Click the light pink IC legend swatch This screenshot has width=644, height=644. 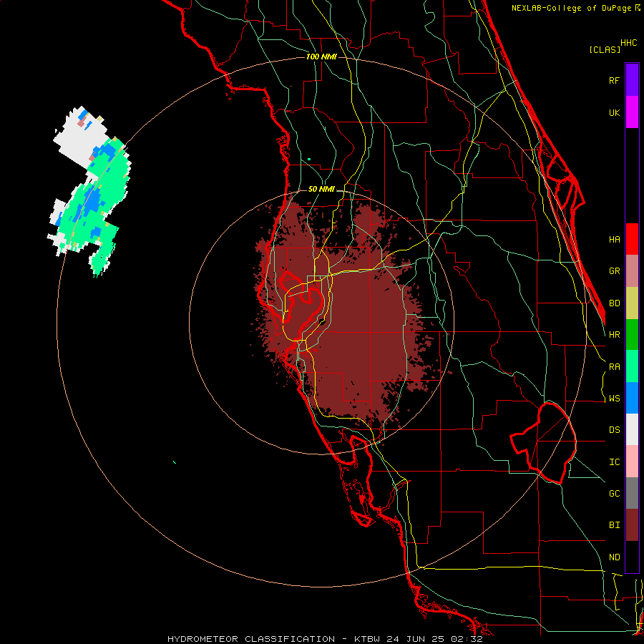click(632, 462)
